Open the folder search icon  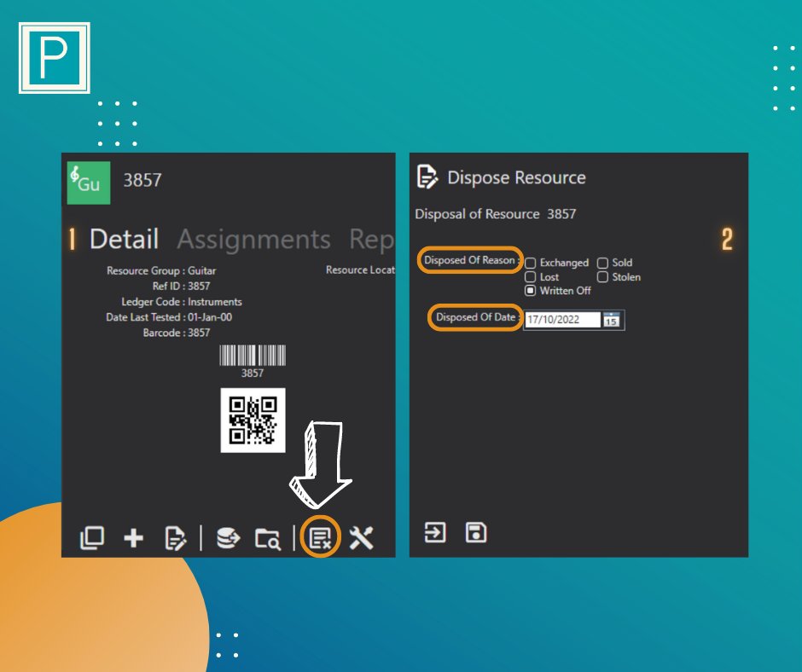269,538
